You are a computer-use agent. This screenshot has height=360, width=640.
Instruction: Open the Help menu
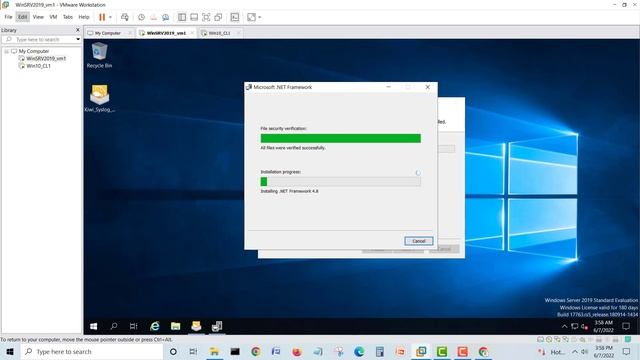pos(84,17)
